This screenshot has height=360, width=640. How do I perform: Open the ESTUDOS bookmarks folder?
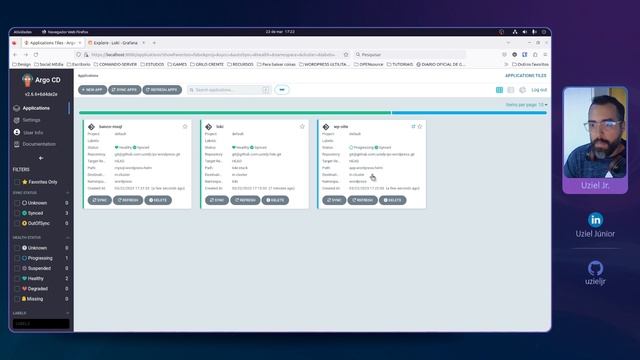152,64
